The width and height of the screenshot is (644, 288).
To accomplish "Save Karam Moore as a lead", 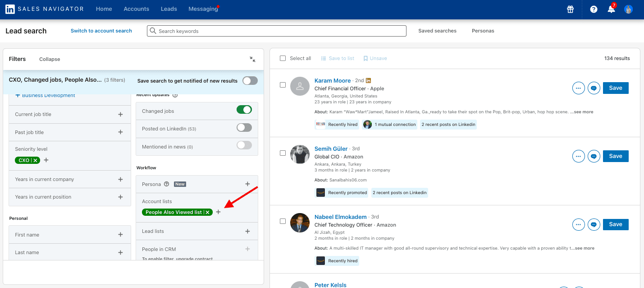I will [616, 88].
